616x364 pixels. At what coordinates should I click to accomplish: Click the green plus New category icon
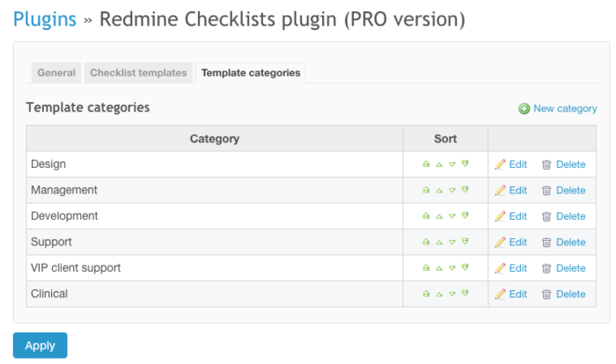[524, 109]
